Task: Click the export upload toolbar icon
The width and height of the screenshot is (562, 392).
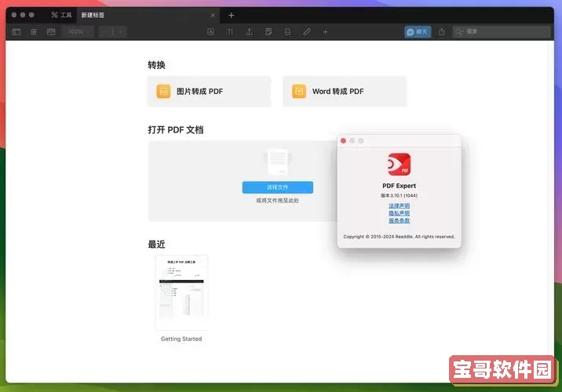Action: point(250,32)
